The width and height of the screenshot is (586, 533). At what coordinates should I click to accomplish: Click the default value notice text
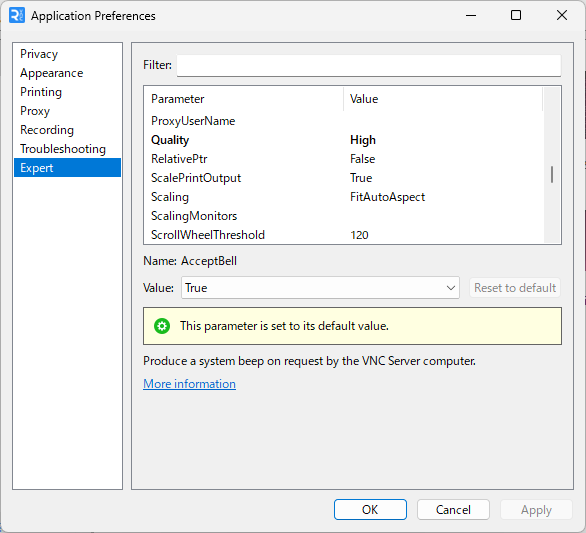click(x=284, y=326)
